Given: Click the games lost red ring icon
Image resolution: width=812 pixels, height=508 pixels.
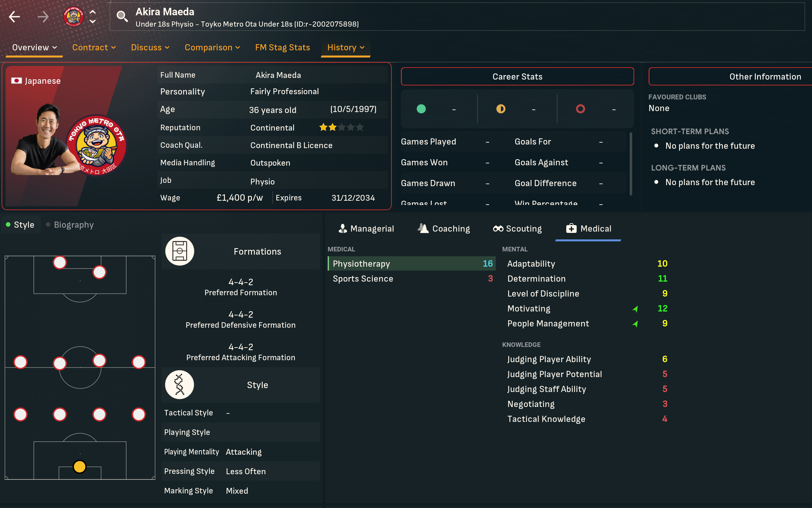Looking at the screenshot, I should tap(580, 109).
